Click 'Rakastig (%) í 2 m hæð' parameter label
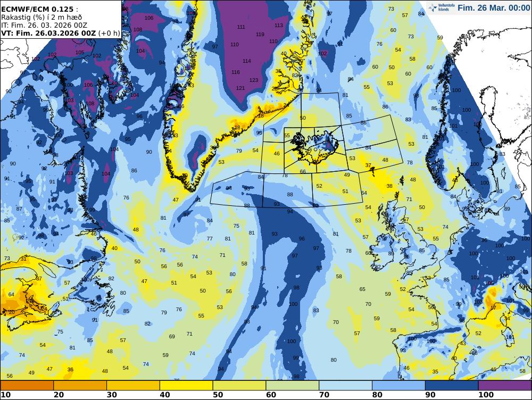The height and width of the screenshot is (400, 532). 41,18
